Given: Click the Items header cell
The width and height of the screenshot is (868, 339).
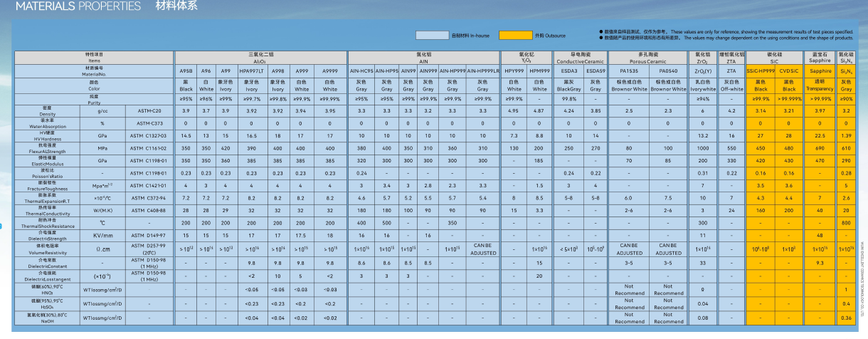Looking at the screenshot, I should click(95, 56).
